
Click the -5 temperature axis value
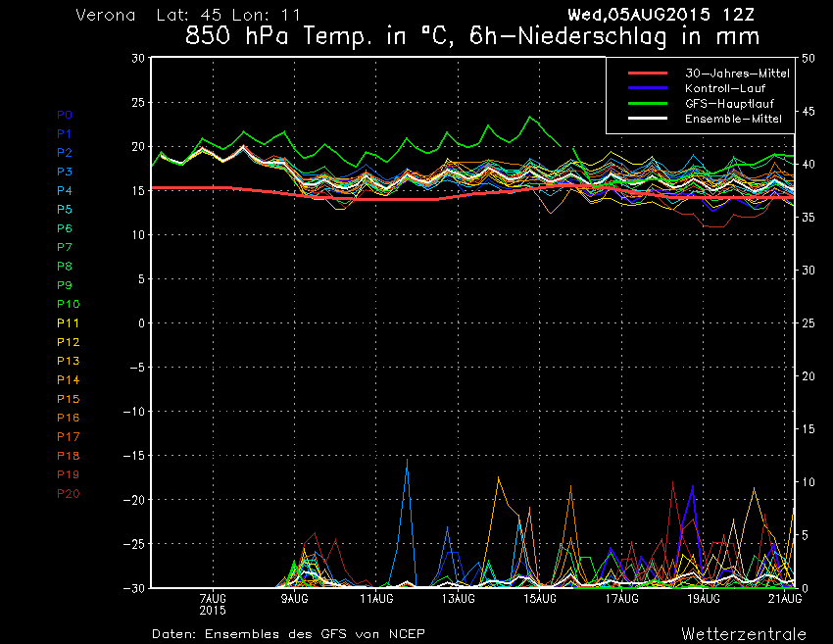[x=137, y=368]
